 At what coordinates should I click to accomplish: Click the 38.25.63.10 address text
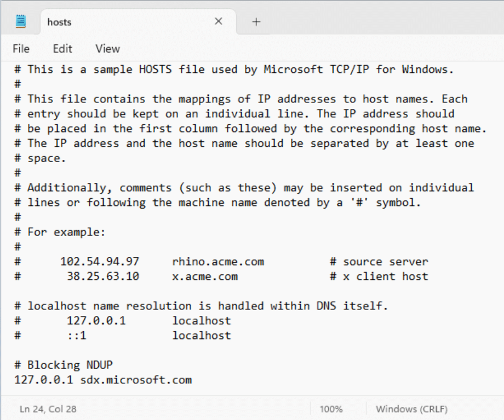[x=103, y=277]
